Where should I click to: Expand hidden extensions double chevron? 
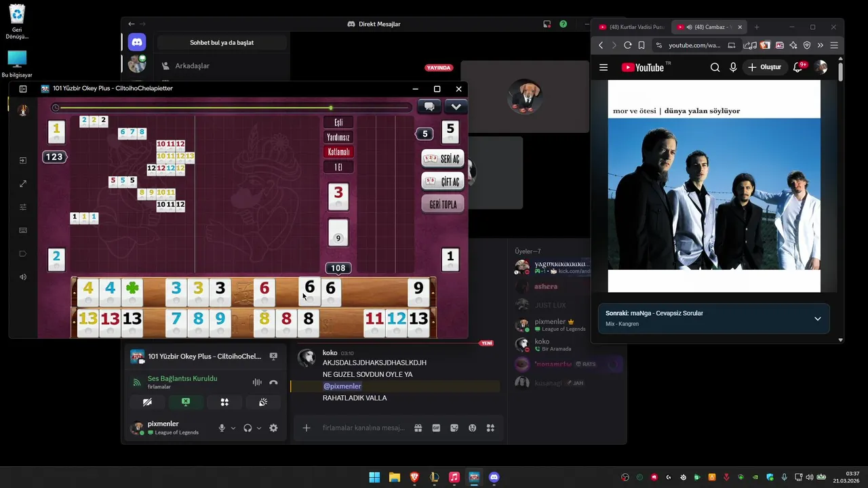pyautogui.click(x=820, y=45)
